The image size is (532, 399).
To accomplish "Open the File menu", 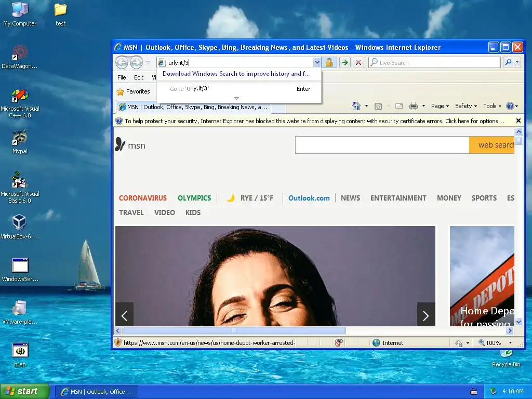I will click(122, 77).
